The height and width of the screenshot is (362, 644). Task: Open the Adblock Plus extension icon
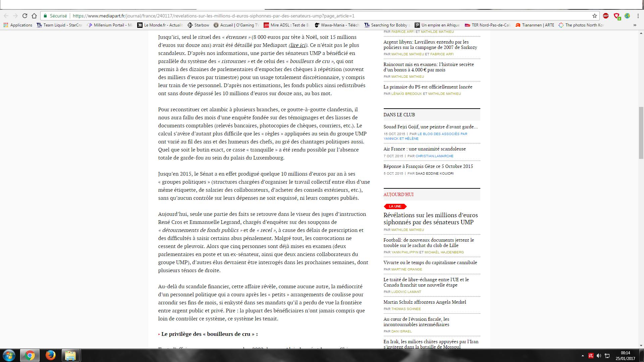[606, 16]
